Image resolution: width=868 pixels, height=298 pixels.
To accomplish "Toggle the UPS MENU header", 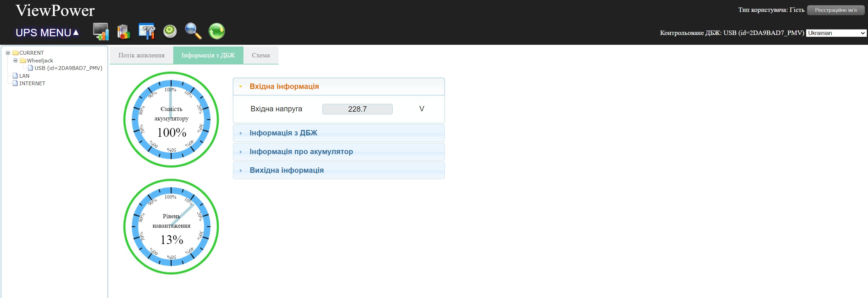I will [x=47, y=33].
